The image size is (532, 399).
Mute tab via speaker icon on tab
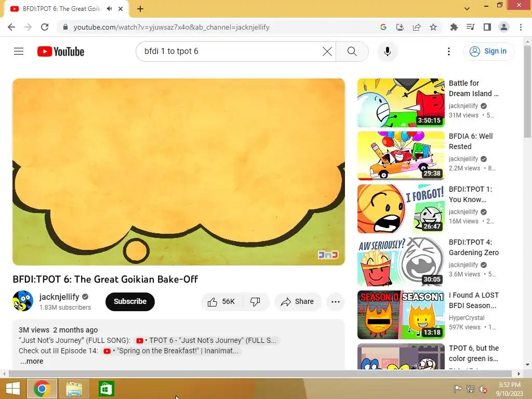point(109,9)
